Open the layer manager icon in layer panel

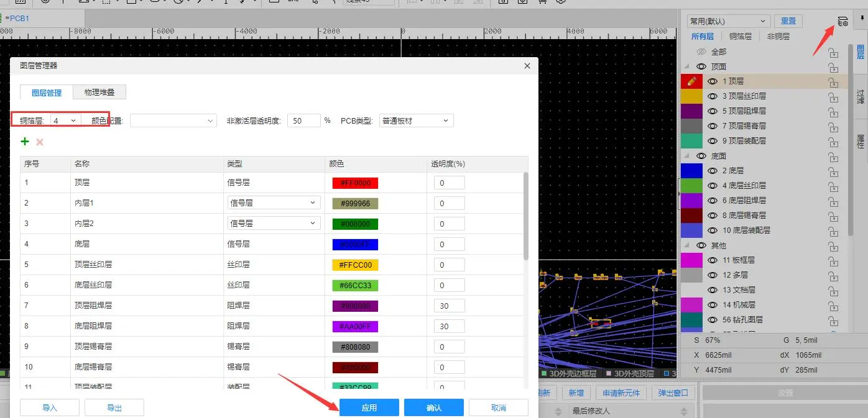pyautogui.click(x=843, y=21)
